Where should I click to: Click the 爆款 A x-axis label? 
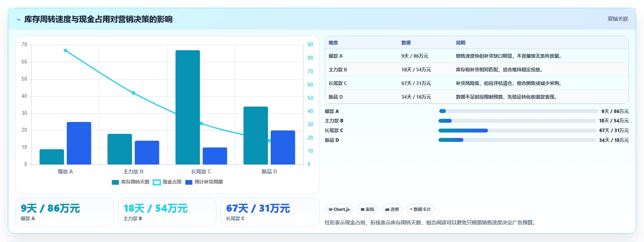65,171
